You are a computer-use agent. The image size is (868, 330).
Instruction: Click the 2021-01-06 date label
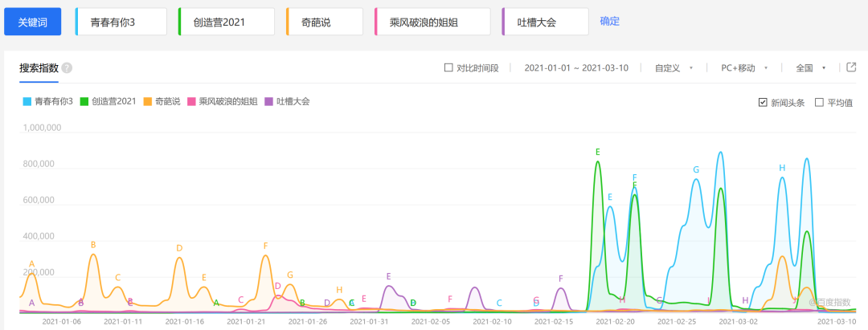click(x=61, y=320)
